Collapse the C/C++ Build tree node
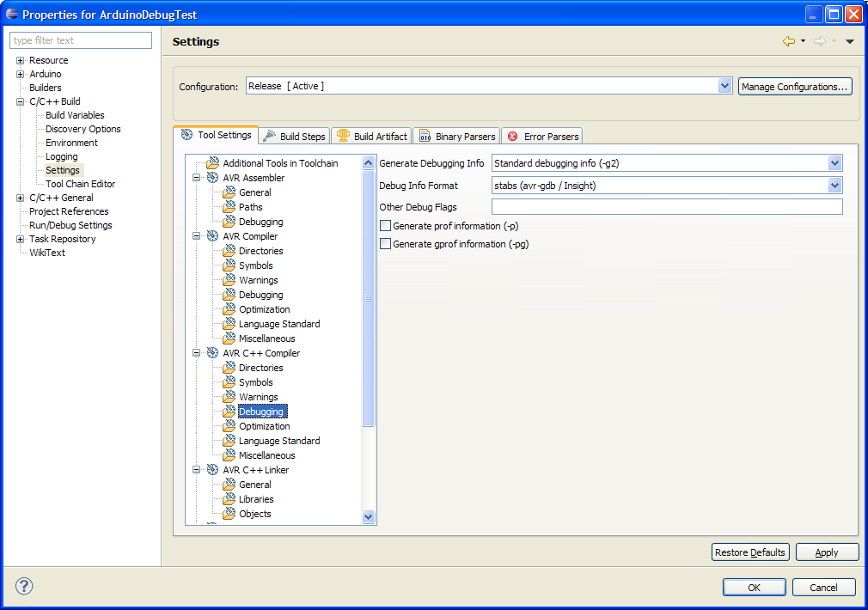Screen dimensions: 868x610 pos(20,101)
